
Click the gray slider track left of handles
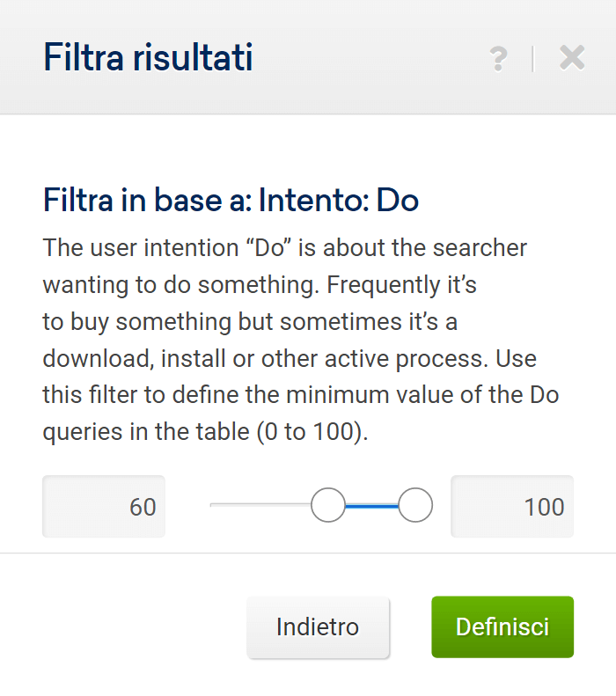click(x=260, y=506)
